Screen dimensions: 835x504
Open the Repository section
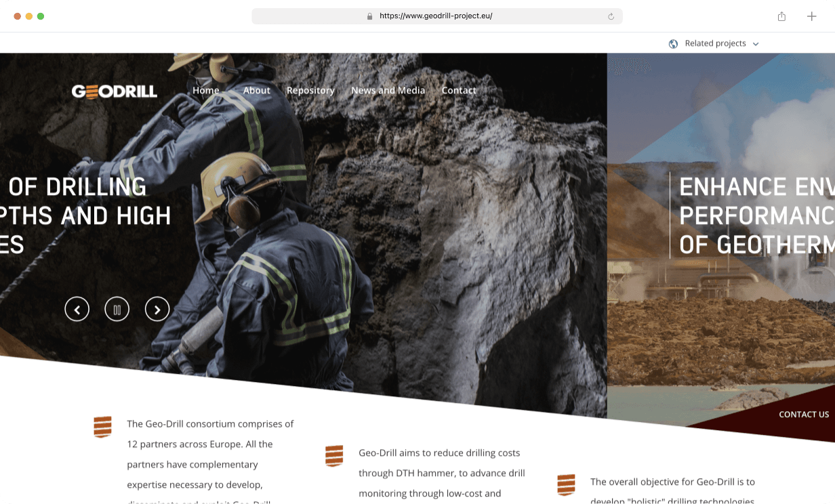tap(310, 90)
